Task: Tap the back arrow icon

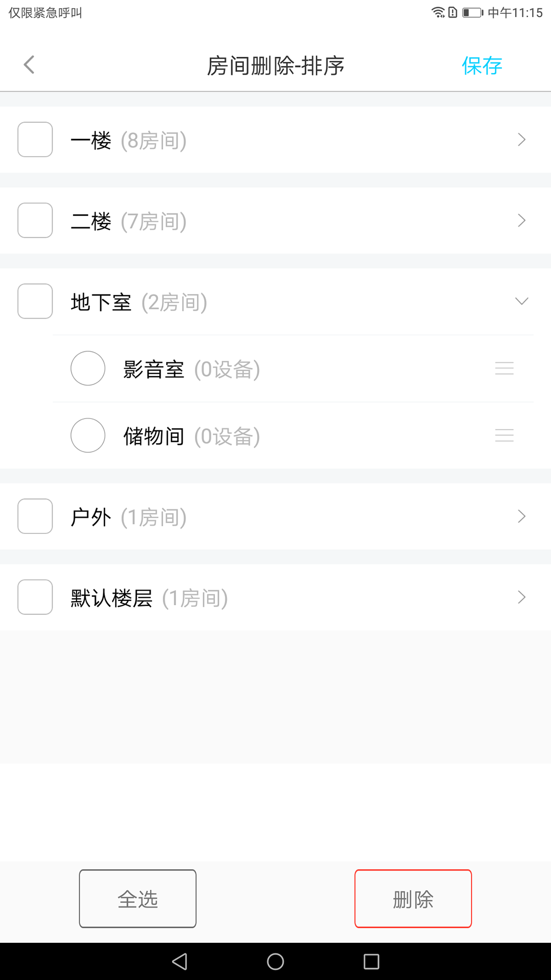Action: tap(30, 65)
